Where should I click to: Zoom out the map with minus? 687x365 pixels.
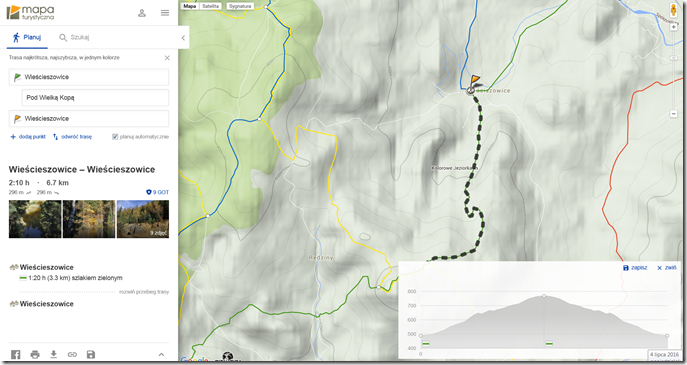pyautogui.click(x=674, y=114)
